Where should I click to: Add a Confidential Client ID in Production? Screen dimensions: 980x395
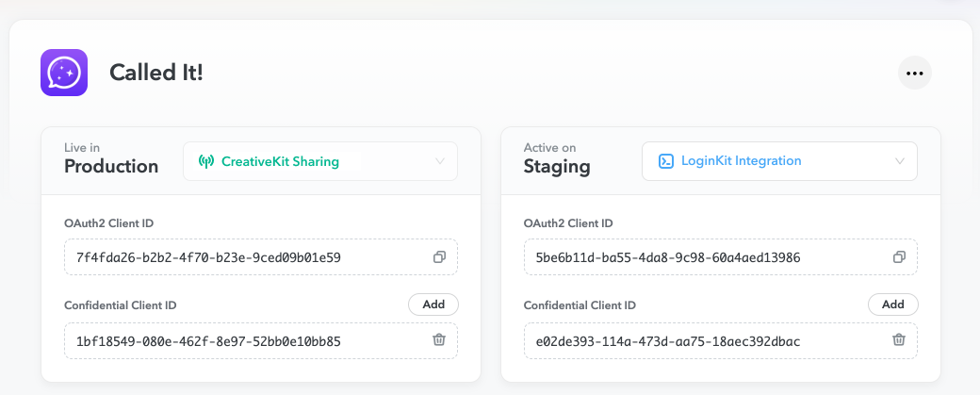pos(433,304)
